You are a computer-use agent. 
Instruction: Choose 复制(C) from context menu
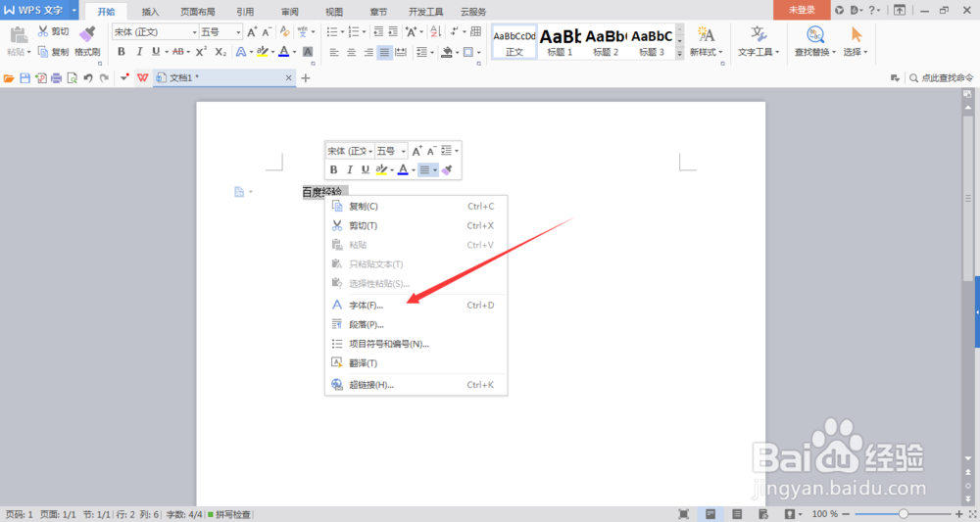(x=416, y=206)
